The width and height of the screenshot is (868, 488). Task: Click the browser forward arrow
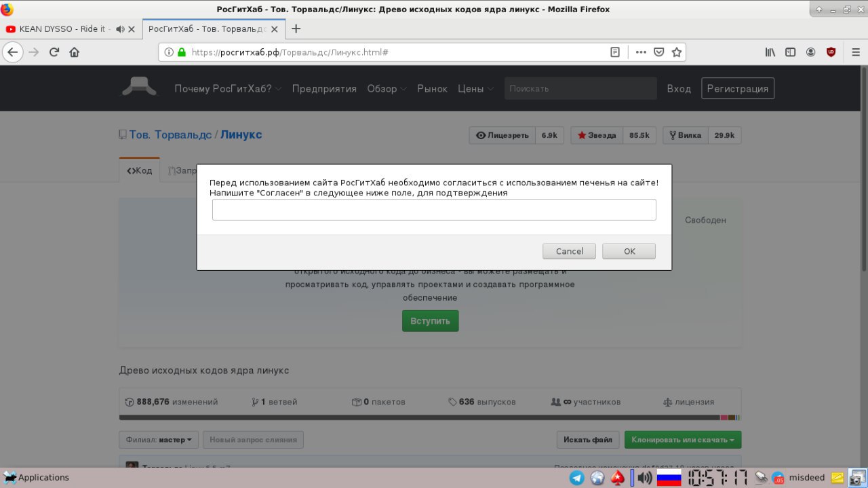pos(34,52)
